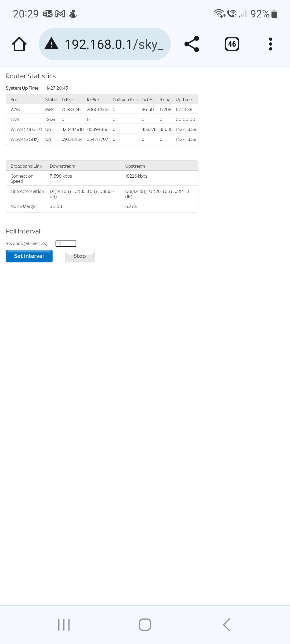Select the WAN row port label
This screenshot has width=290, height=644.
click(x=15, y=109)
